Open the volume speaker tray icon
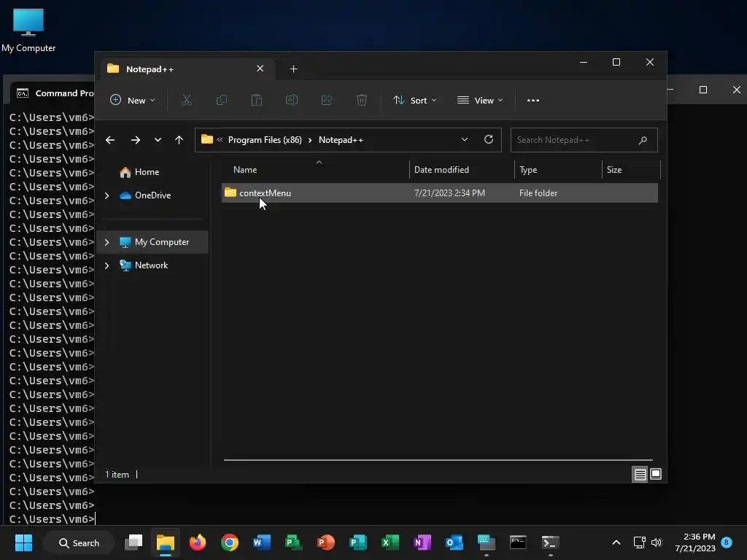The width and height of the screenshot is (747, 560). [657, 542]
